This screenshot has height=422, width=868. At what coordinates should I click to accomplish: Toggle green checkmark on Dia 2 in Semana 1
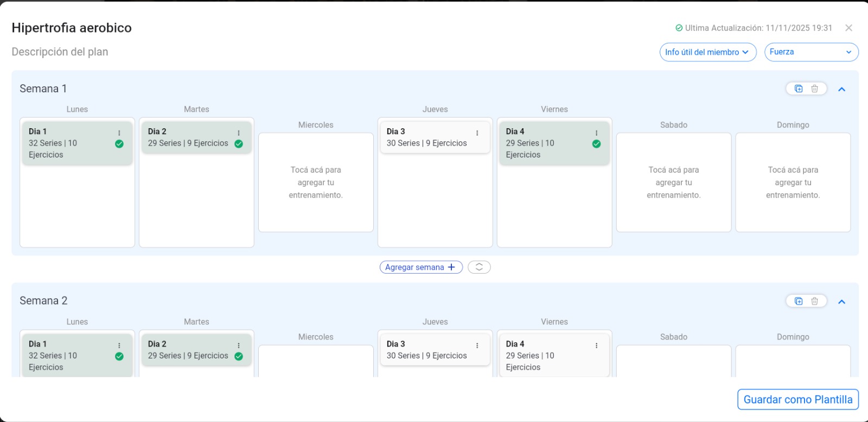tap(239, 144)
